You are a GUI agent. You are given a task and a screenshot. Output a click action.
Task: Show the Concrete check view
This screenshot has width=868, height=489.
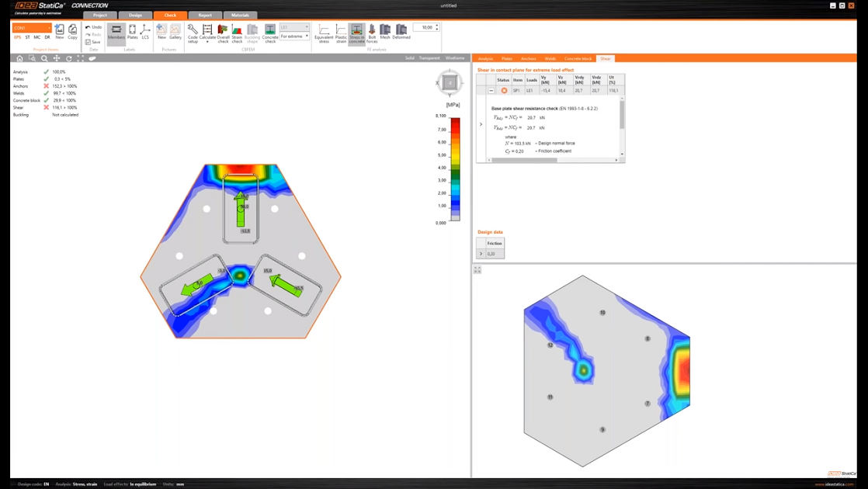(x=270, y=33)
